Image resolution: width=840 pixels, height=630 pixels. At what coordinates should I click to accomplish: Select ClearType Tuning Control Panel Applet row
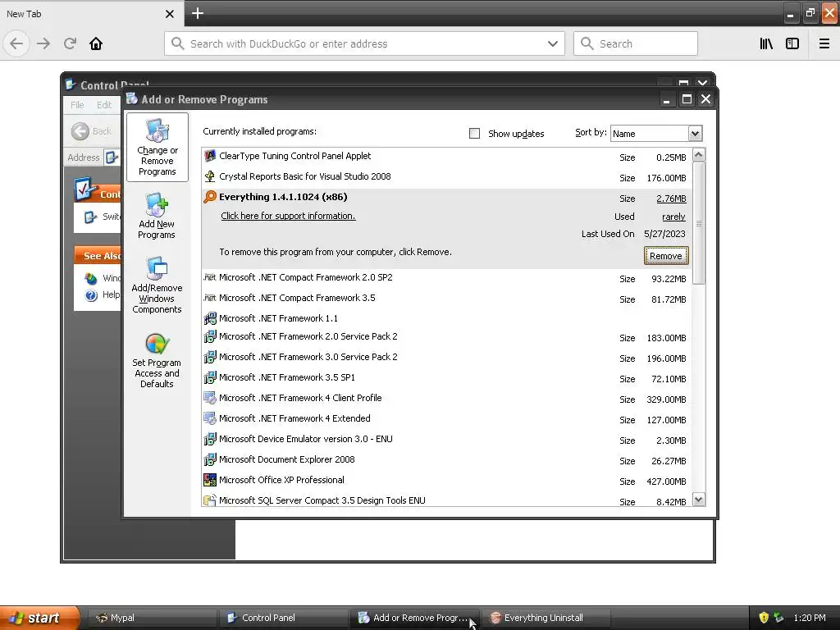point(446,157)
